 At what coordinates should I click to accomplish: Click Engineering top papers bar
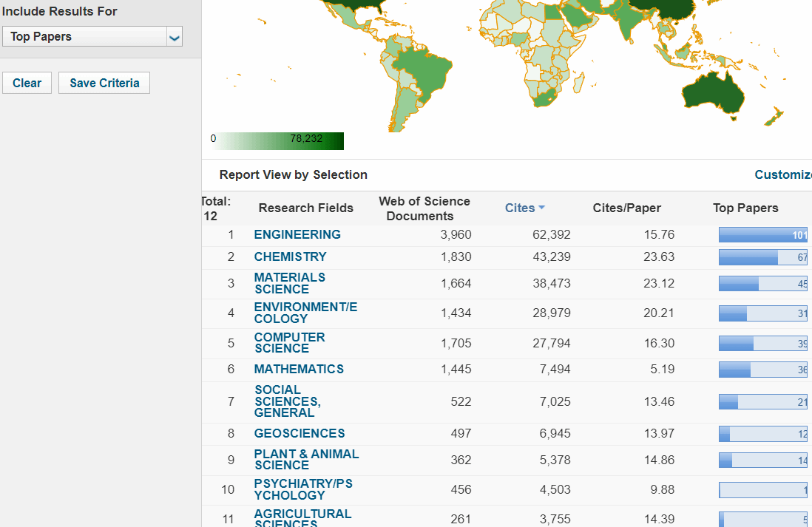(762, 235)
